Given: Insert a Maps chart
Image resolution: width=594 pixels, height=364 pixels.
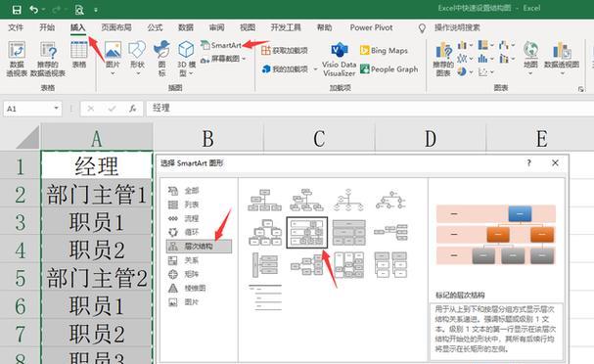Looking at the screenshot, I should [530, 58].
